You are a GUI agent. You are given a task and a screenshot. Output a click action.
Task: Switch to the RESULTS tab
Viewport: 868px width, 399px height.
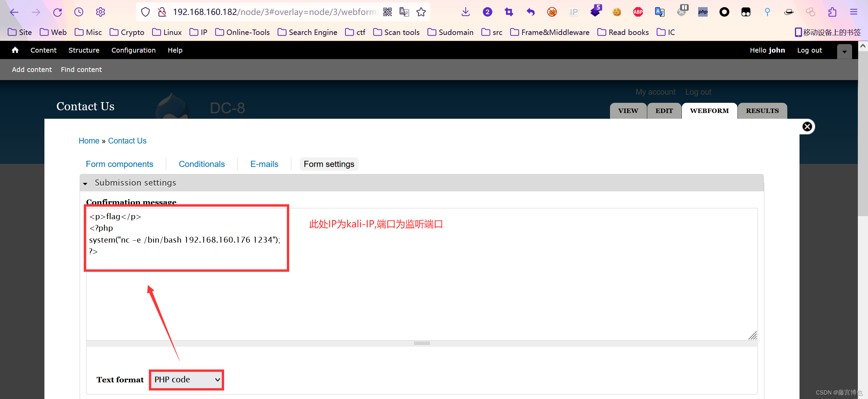pos(762,111)
